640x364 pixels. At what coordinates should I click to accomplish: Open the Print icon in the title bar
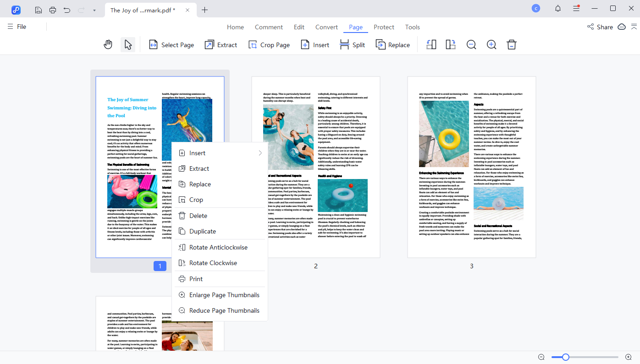pos(53,9)
